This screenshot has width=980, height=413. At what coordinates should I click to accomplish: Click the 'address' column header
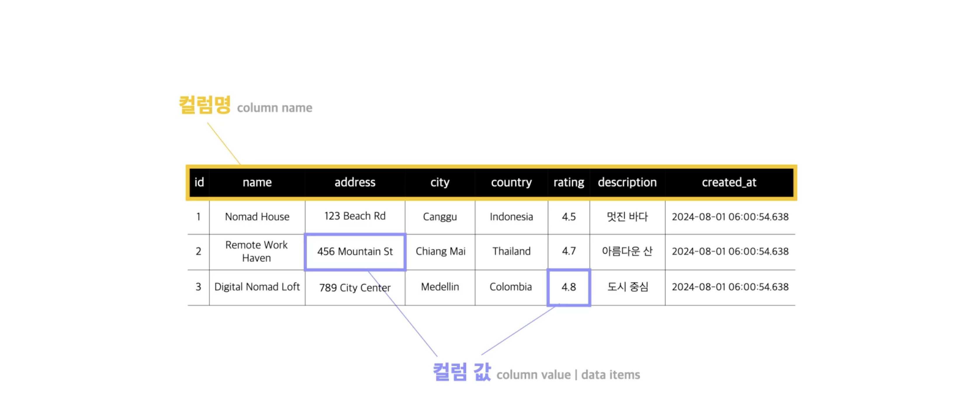tap(355, 183)
